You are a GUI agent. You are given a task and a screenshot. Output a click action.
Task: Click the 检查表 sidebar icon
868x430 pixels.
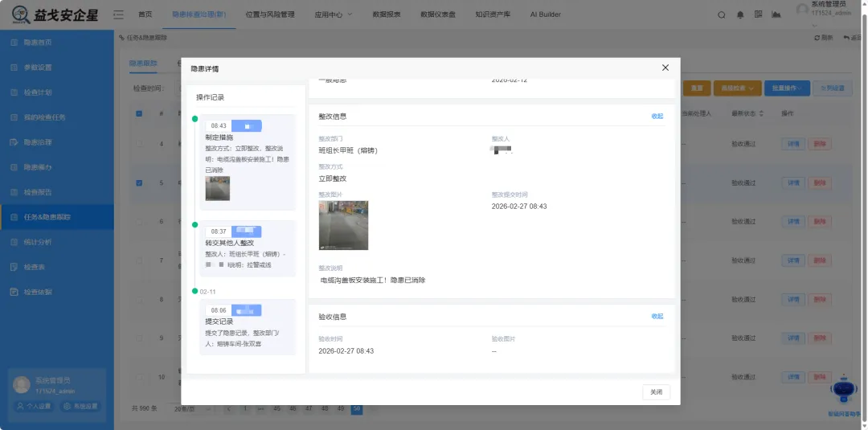point(14,267)
